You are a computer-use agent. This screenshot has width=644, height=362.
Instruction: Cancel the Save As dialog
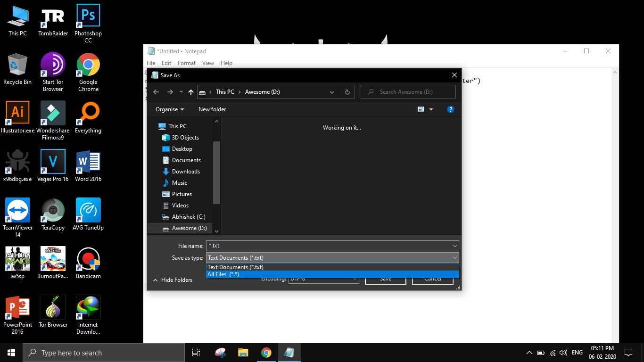click(432, 279)
